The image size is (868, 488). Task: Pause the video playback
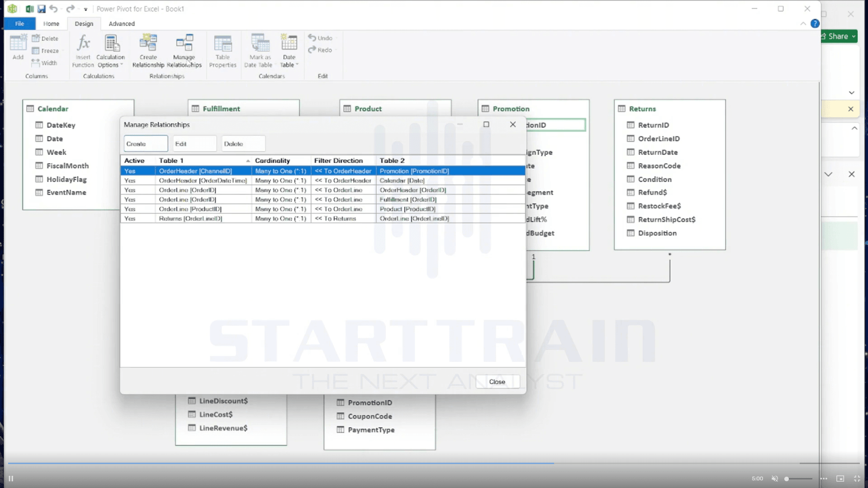pos(11,479)
